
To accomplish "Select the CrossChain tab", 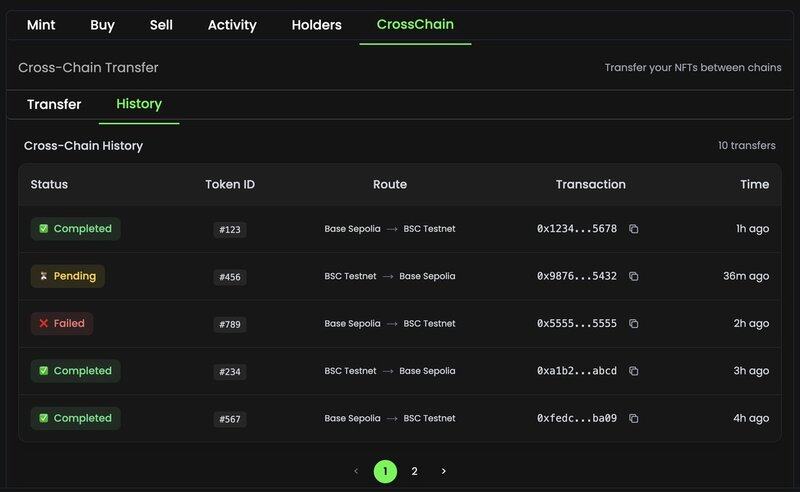I will coord(415,24).
